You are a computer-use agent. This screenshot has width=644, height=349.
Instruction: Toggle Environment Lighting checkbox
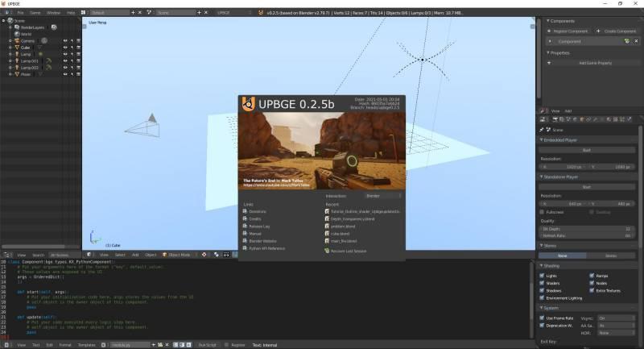pos(542,298)
